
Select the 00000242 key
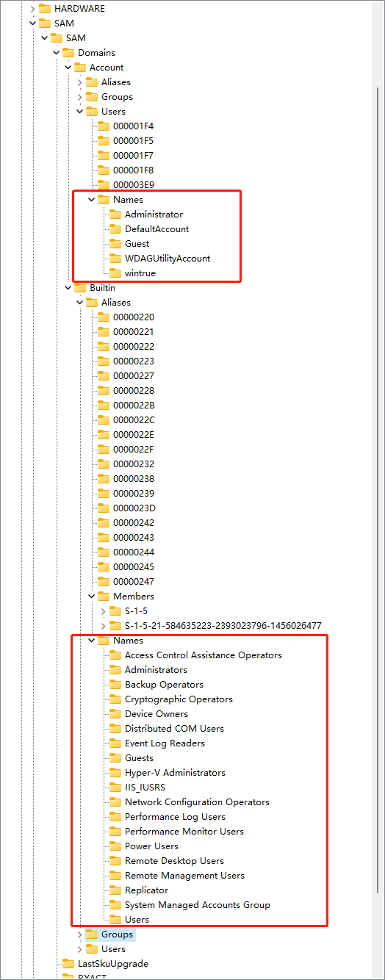tap(134, 523)
